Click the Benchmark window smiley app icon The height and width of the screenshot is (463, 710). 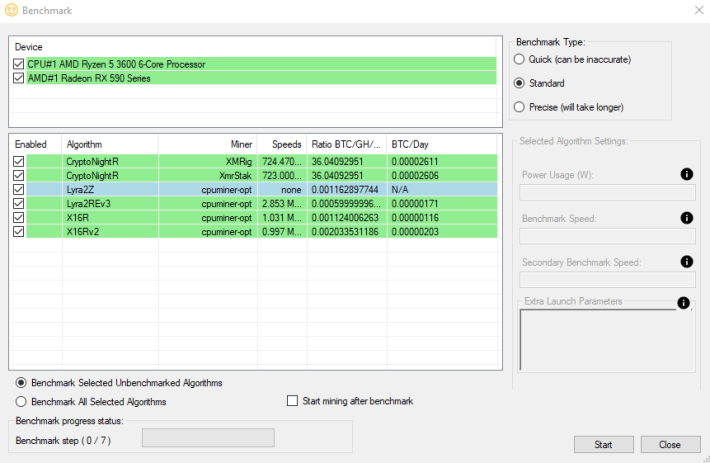point(11,10)
